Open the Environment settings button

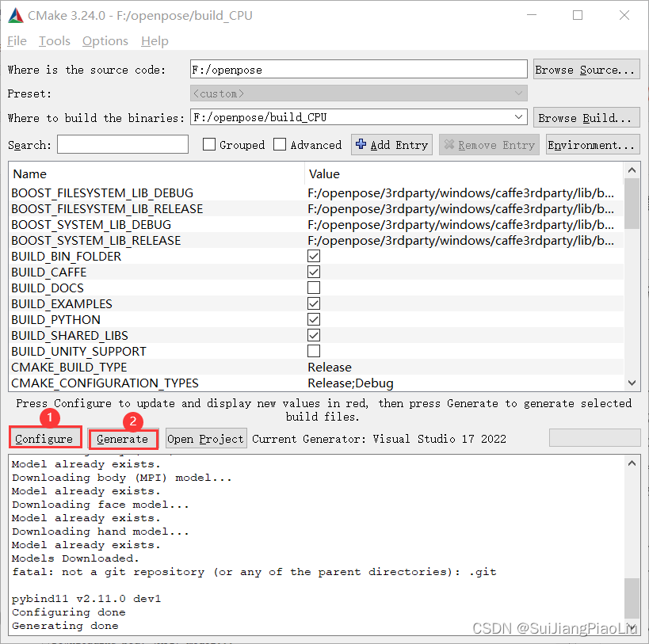point(593,145)
